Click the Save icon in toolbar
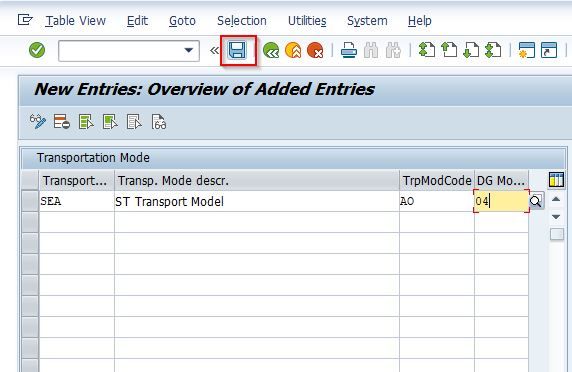 237,50
